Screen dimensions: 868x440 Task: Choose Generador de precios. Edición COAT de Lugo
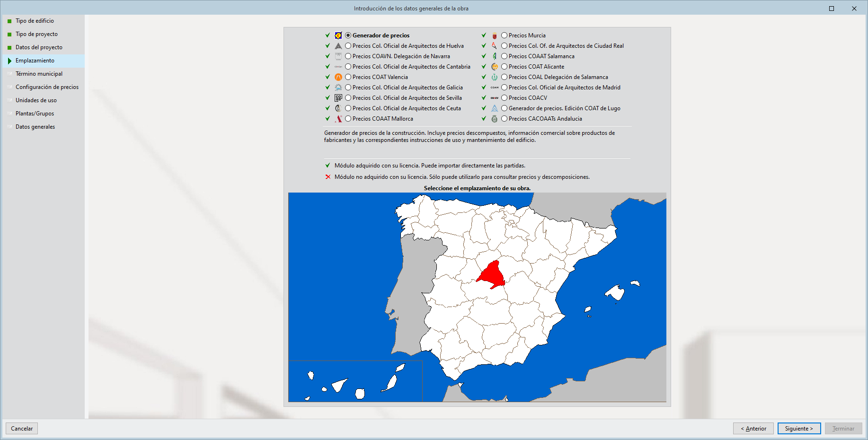coord(505,108)
